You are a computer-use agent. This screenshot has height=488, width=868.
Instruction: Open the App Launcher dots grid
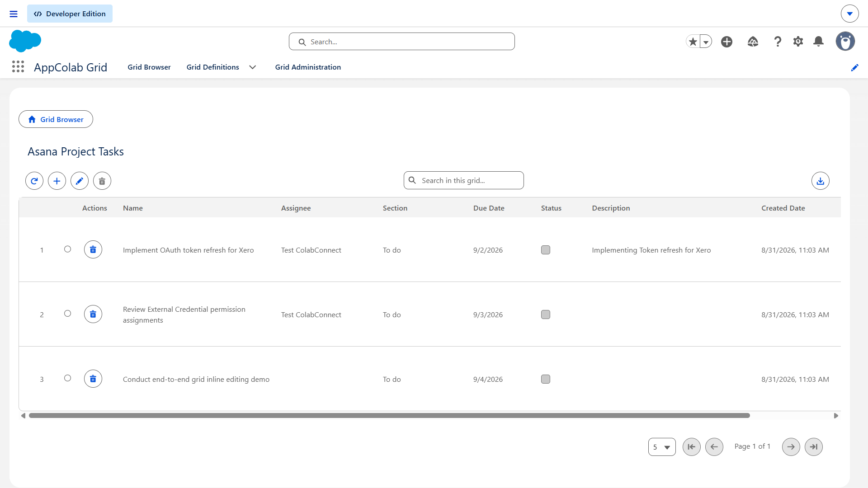click(x=18, y=67)
